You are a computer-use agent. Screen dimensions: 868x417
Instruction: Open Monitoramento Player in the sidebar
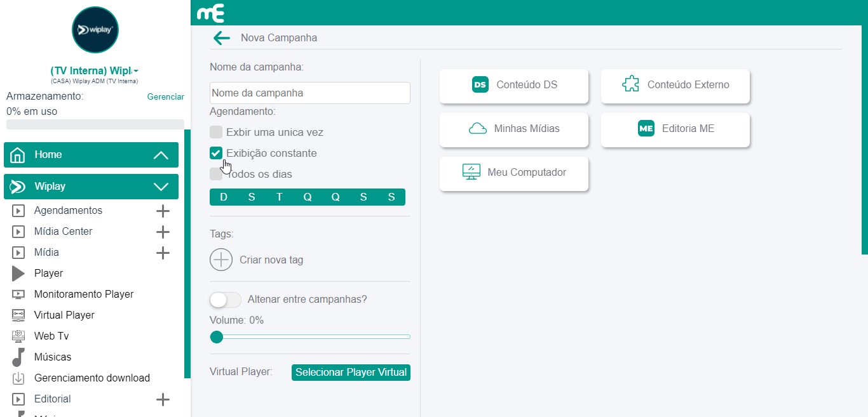tap(83, 295)
